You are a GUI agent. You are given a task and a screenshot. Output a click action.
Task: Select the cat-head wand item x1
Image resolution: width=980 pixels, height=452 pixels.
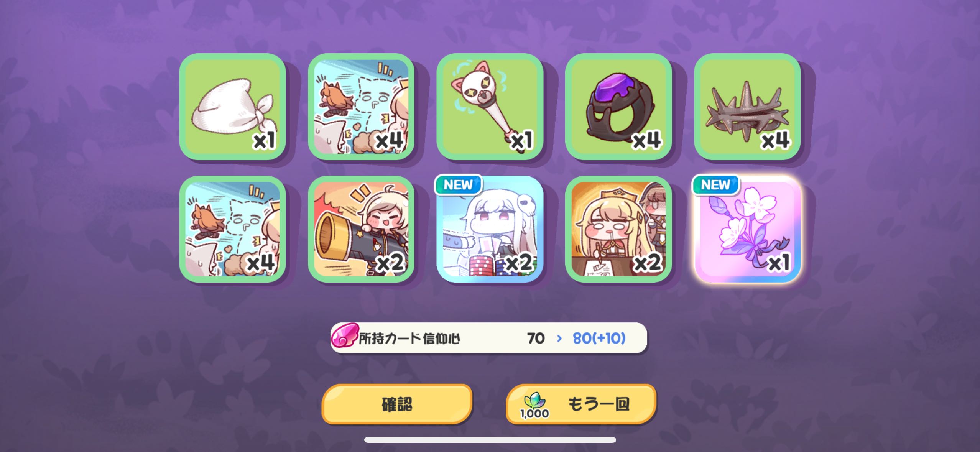coord(490,107)
